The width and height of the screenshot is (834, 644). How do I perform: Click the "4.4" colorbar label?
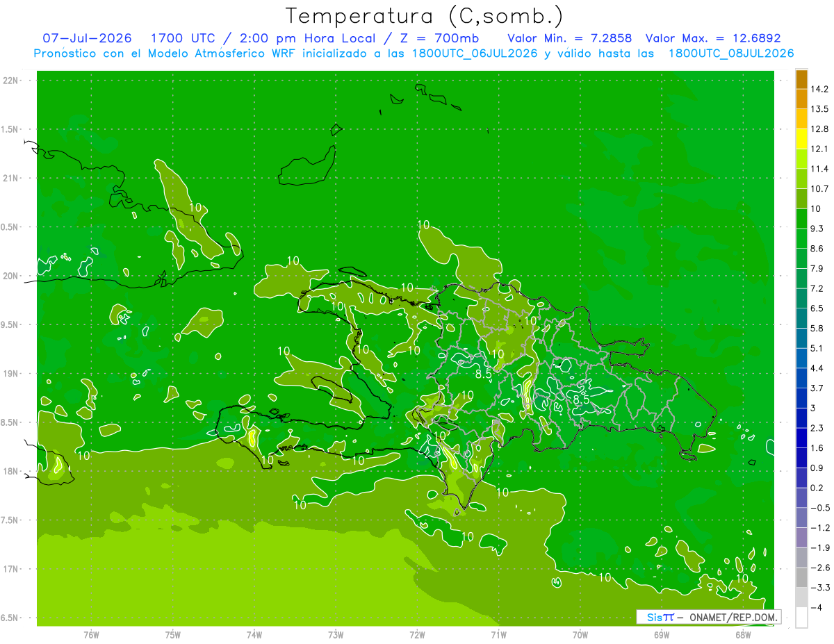817,368
